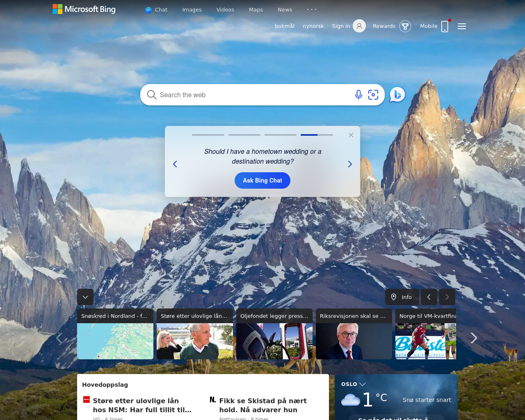Open the Chat tab

click(x=156, y=10)
